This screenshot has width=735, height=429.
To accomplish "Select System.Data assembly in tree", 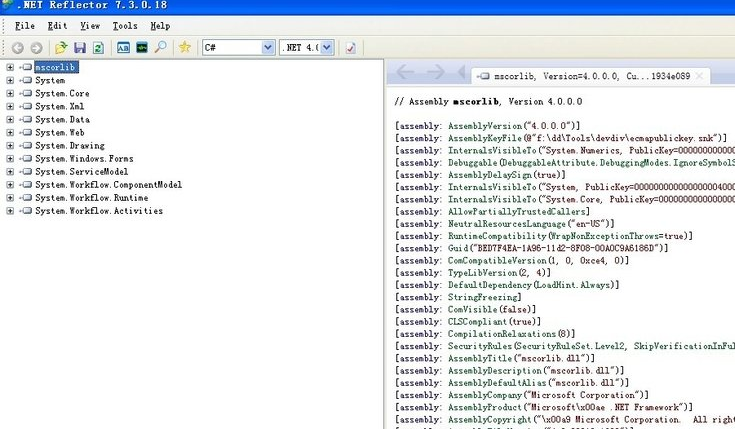I will click(62, 119).
